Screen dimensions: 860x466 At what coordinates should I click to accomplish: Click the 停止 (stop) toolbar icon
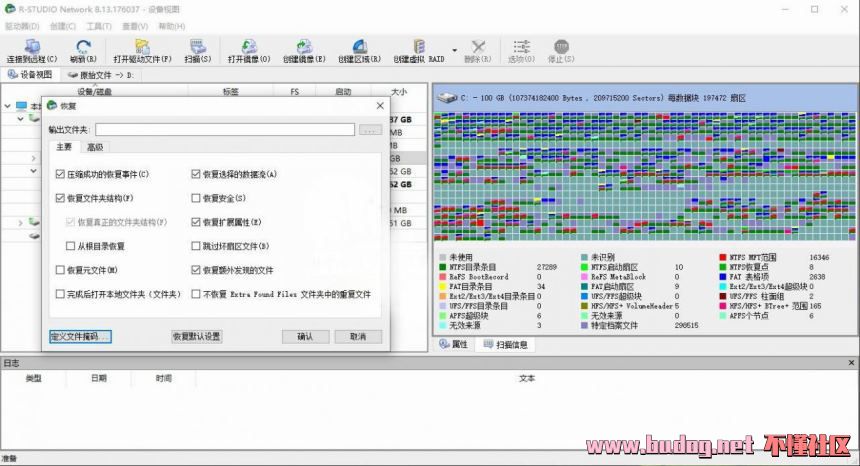click(x=561, y=47)
